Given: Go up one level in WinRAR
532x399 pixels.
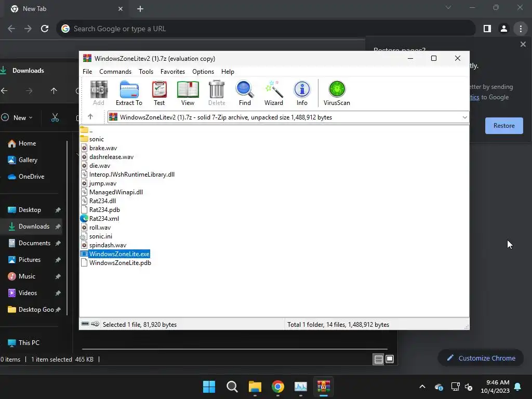Looking at the screenshot, I should (90, 117).
